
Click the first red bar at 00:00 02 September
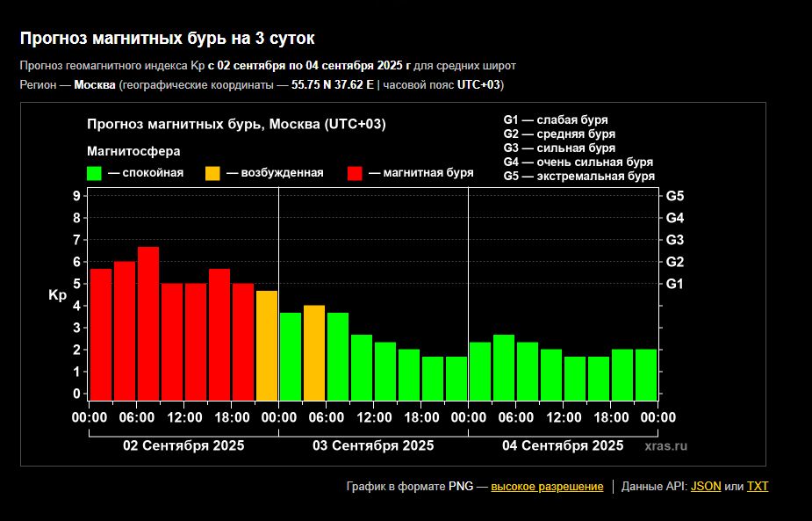[x=101, y=334]
